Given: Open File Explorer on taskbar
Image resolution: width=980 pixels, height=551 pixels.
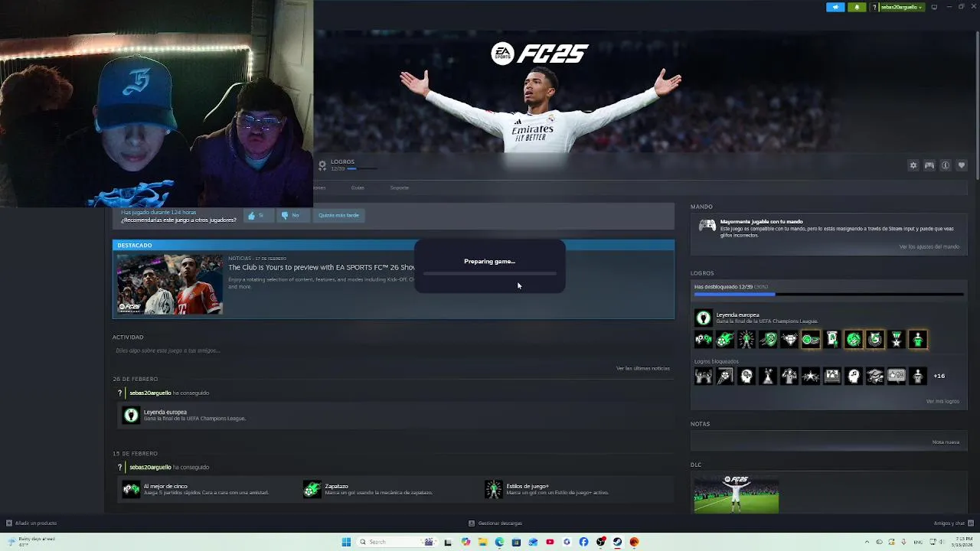Looking at the screenshot, I should 482,542.
